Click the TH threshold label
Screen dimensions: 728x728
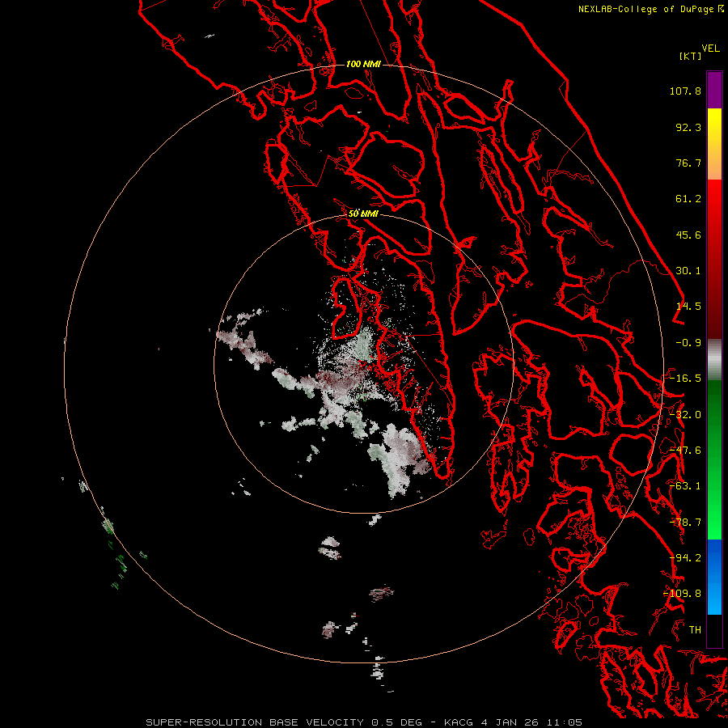pyautogui.click(x=695, y=630)
